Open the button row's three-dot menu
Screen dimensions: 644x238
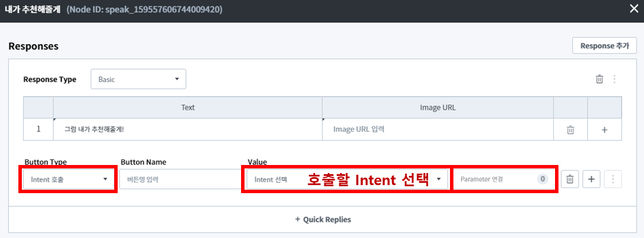pyautogui.click(x=613, y=179)
